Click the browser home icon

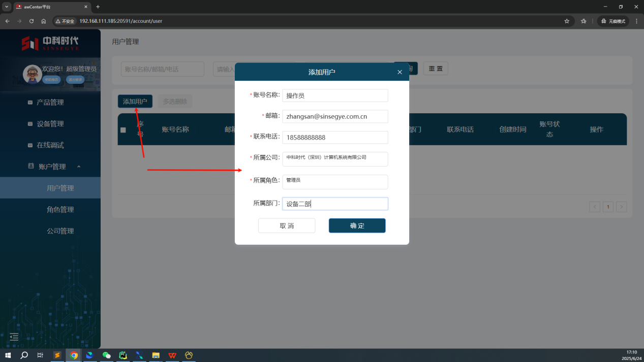click(44, 21)
